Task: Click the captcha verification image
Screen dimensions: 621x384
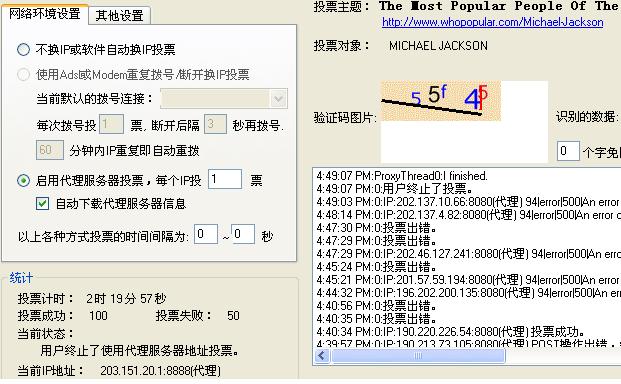Action: 441,101
